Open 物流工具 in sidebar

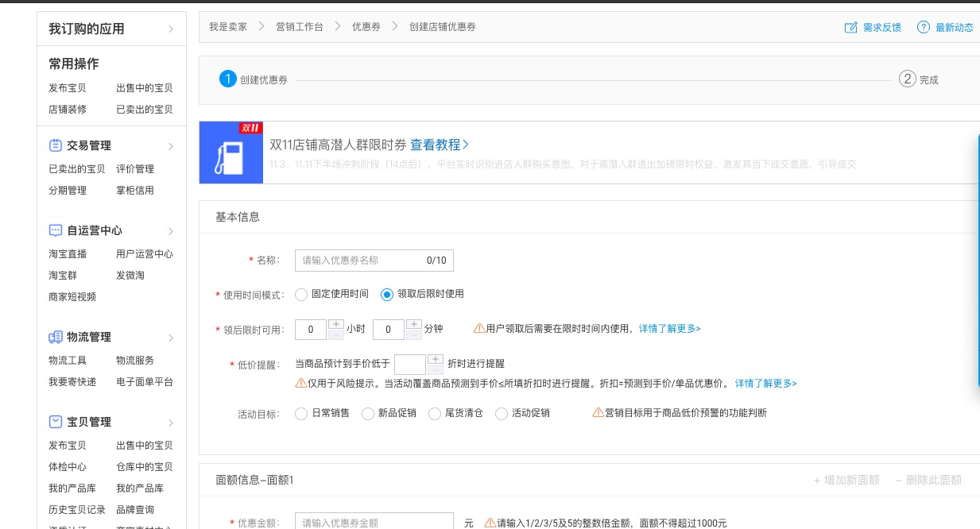click(x=68, y=361)
